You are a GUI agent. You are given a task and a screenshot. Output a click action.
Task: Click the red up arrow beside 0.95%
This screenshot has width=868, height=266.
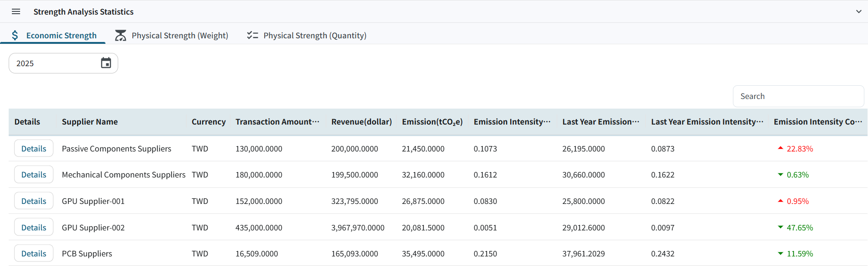(780, 201)
